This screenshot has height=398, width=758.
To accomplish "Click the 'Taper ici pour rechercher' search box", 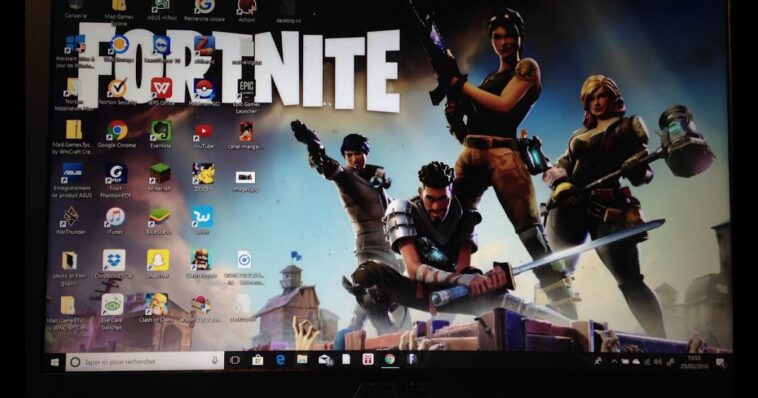I will click(x=144, y=362).
